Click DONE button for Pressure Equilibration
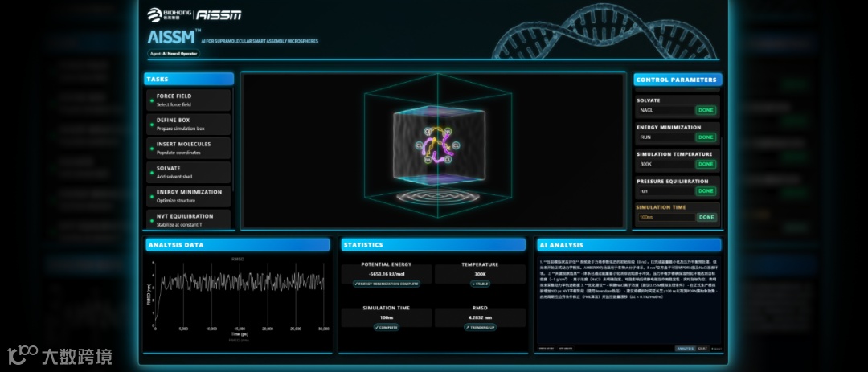This screenshot has height=372, width=868. pyautogui.click(x=706, y=190)
